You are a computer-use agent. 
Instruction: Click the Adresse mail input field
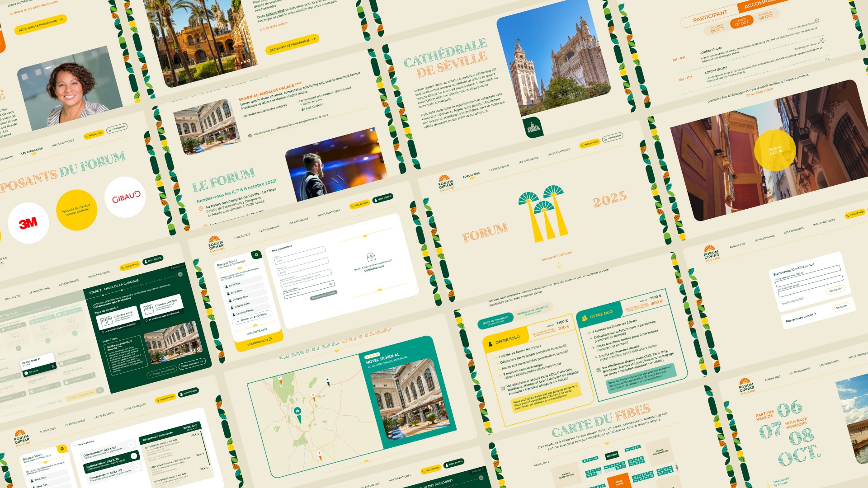point(306,277)
